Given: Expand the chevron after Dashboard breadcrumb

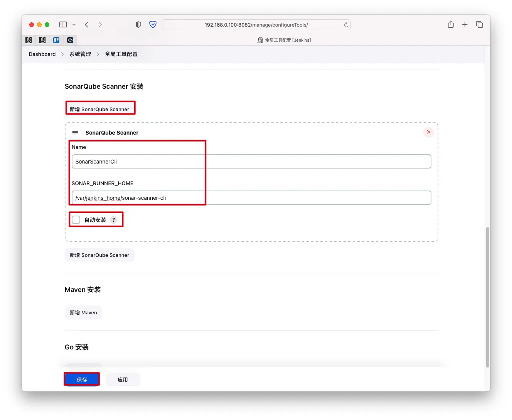Looking at the screenshot, I should pos(62,54).
